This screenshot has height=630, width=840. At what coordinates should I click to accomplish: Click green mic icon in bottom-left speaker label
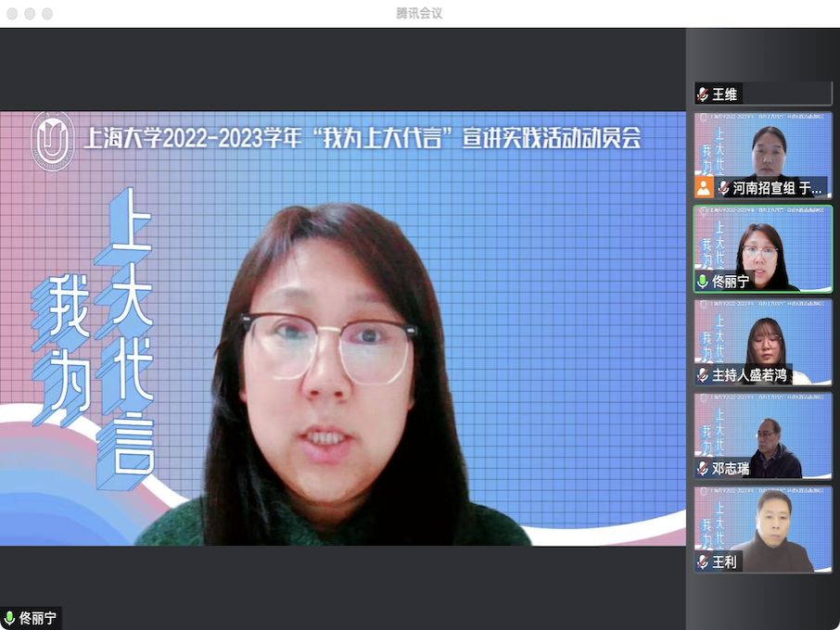[9, 619]
